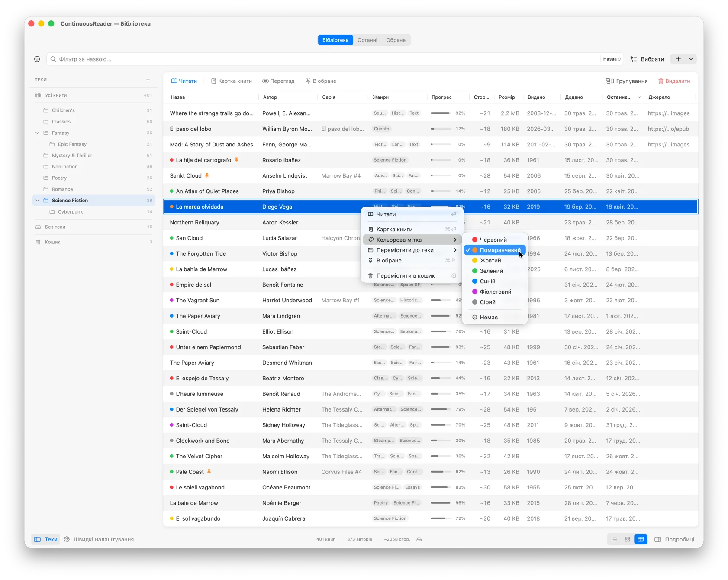Select the Mystery & Thriller folder
Image resolution: width=728 pixels, height=580 pixels.
[x=94, y=156]
